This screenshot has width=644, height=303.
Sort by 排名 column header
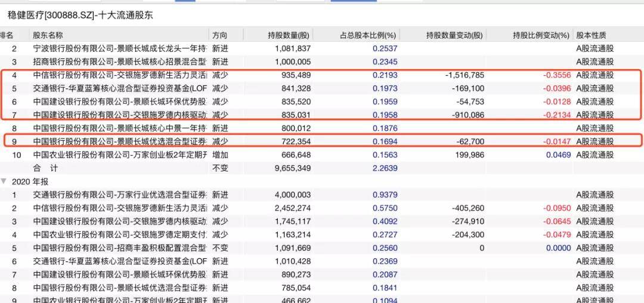[x=7, y=36]
